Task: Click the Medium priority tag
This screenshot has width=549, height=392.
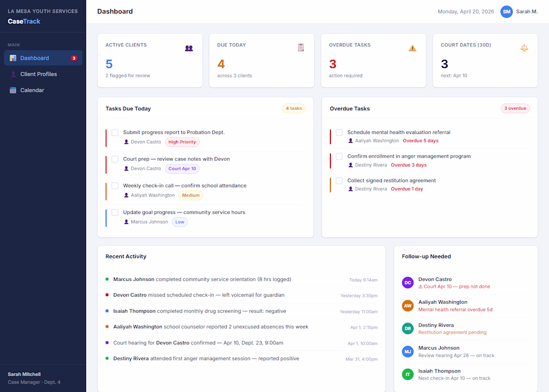Action: 191,196
